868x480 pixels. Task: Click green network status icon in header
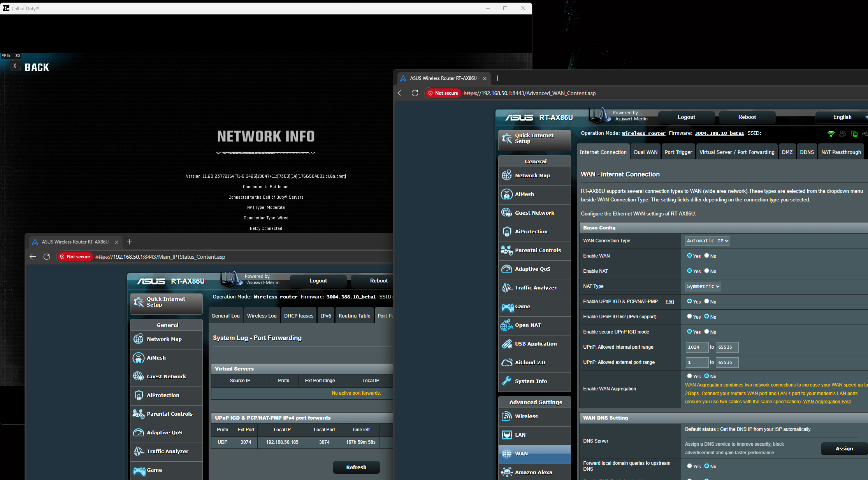pyautogui.click(x=854, y=134)
